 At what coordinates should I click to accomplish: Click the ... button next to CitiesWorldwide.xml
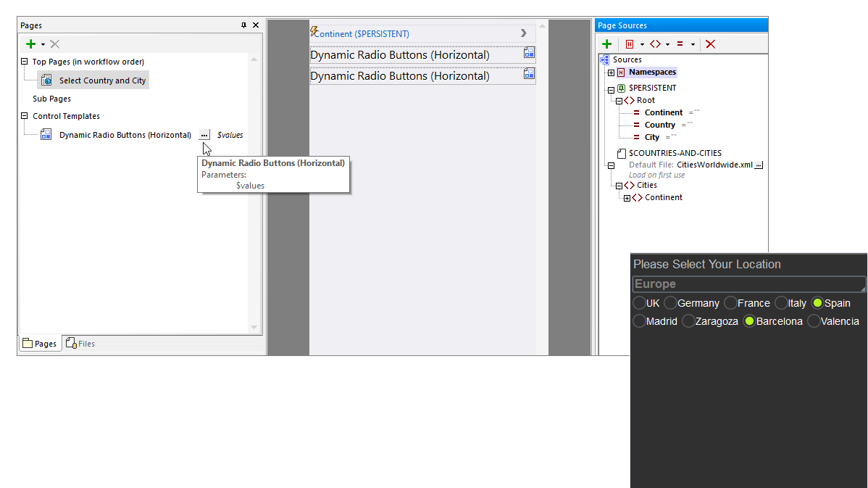tap(759, 165)
